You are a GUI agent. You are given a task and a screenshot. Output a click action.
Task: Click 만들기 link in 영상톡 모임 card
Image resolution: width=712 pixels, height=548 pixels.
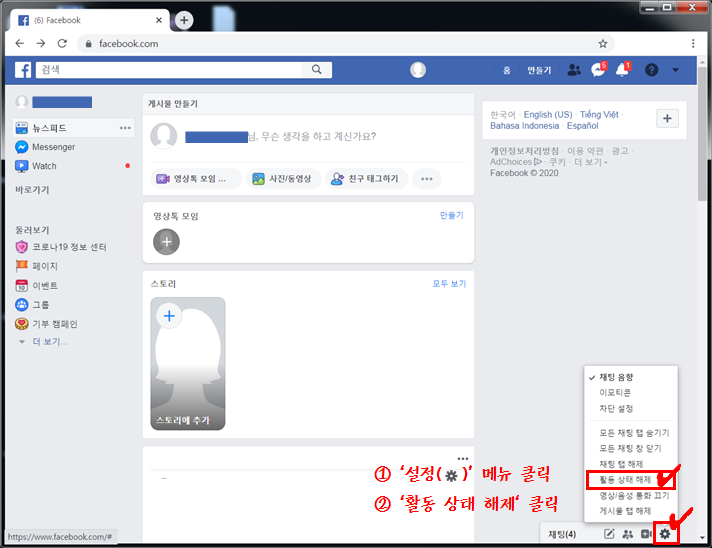(452, 215)
